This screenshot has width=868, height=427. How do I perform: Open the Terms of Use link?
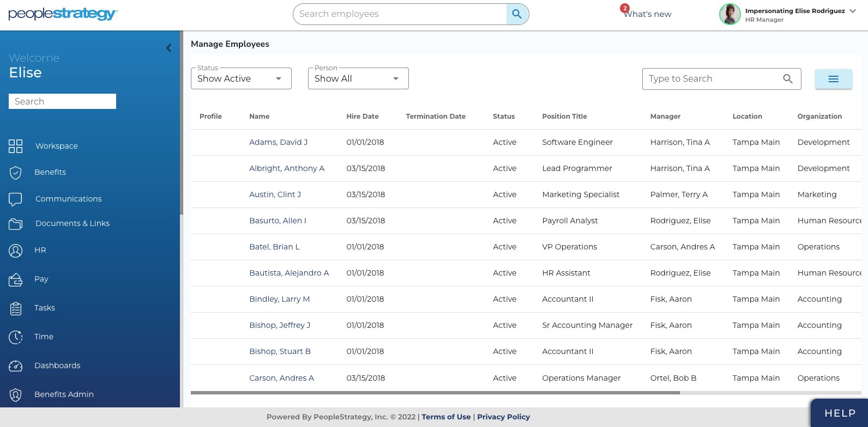click(x=446, y=417)
